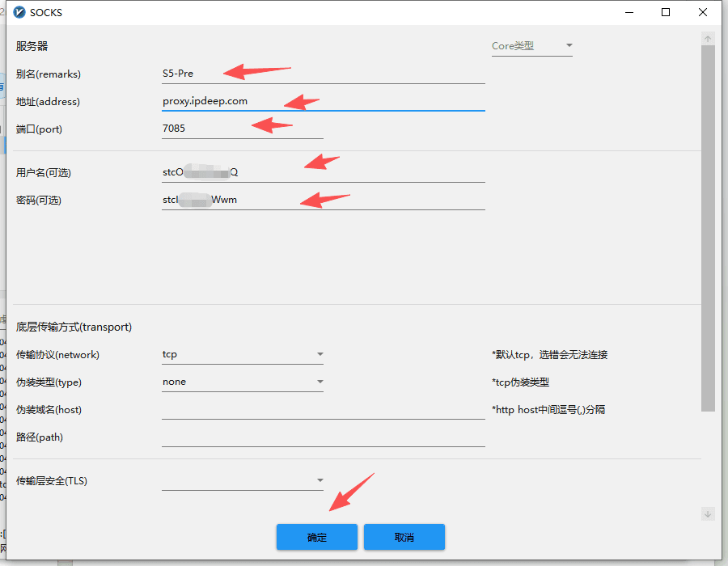This screenshot has width=728, height=566.
Task: Click the 密码(可选) password field
Action: pos(323,200)
